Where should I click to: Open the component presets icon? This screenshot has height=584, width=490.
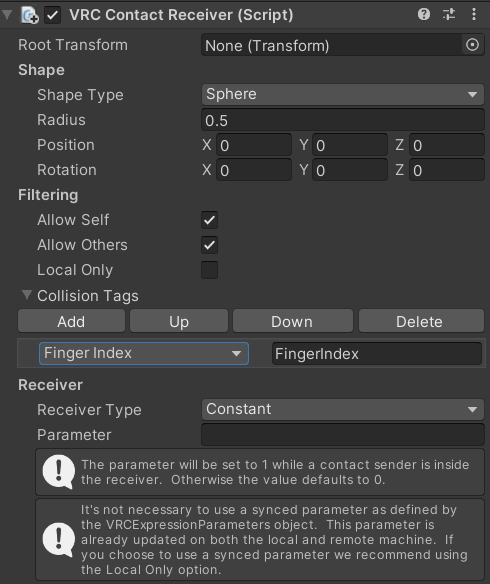[449, 15]
